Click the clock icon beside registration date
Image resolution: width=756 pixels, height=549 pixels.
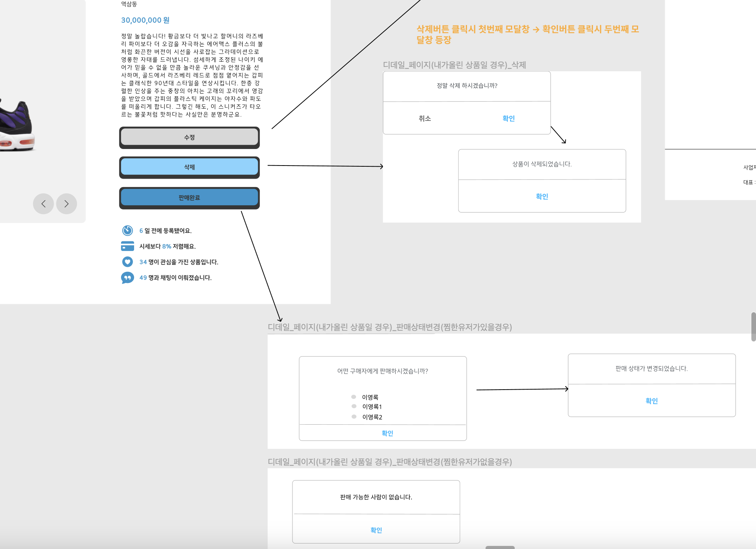(x=128, y=231)
